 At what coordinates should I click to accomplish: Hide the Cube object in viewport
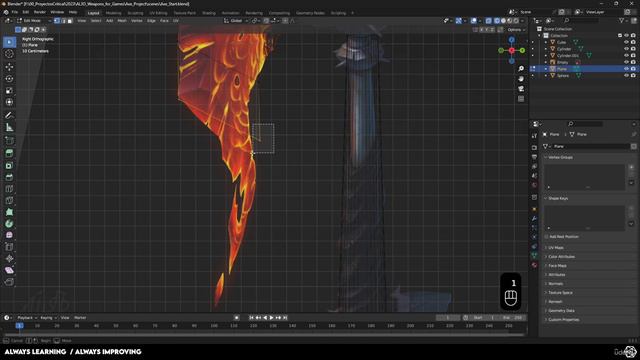[x=626, y=42]
